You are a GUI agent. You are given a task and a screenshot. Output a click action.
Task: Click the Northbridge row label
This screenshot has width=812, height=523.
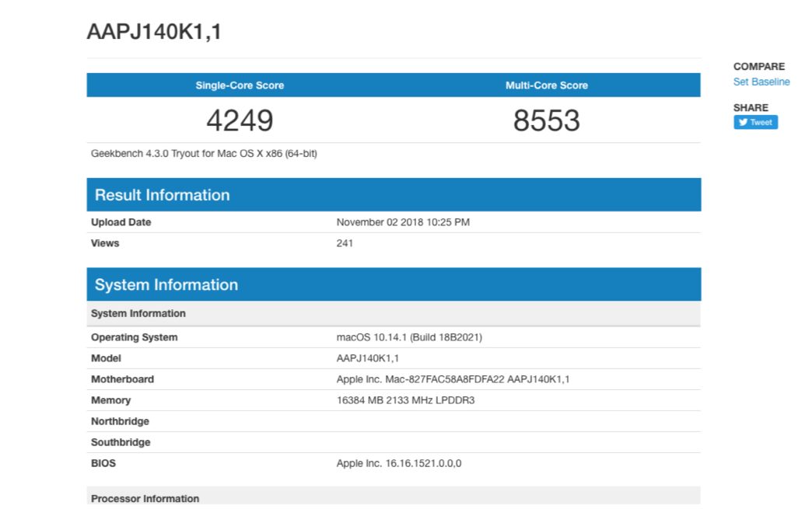pos(120,421)
